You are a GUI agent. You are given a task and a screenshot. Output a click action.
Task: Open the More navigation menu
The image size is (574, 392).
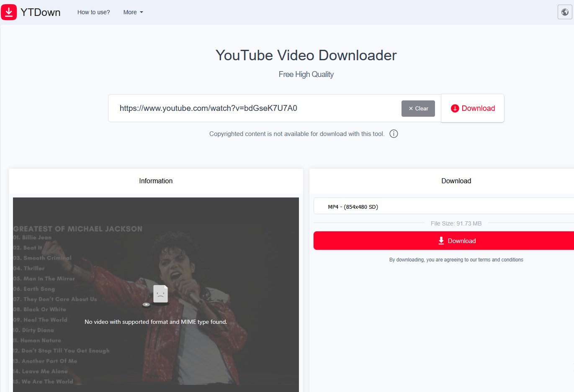tap(130, 12)
